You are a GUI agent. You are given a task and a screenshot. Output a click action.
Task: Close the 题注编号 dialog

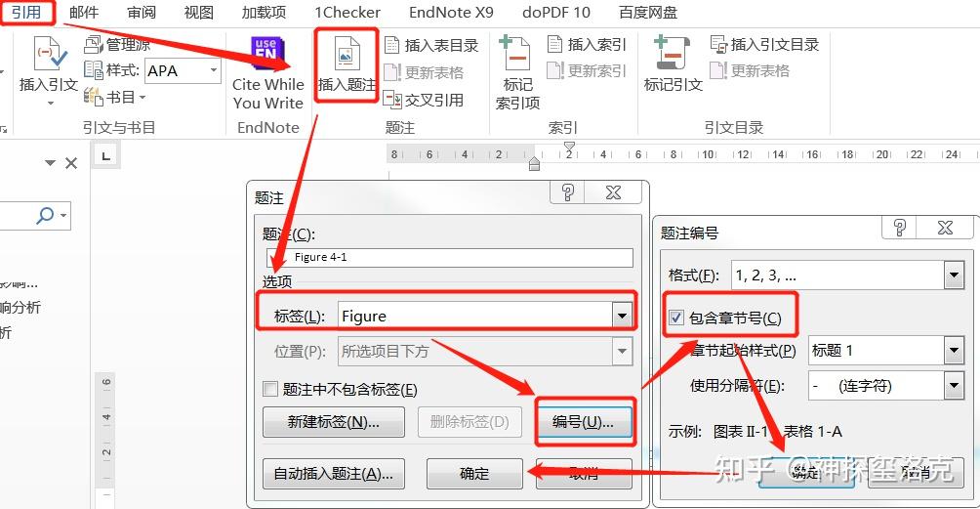point(946,227)
